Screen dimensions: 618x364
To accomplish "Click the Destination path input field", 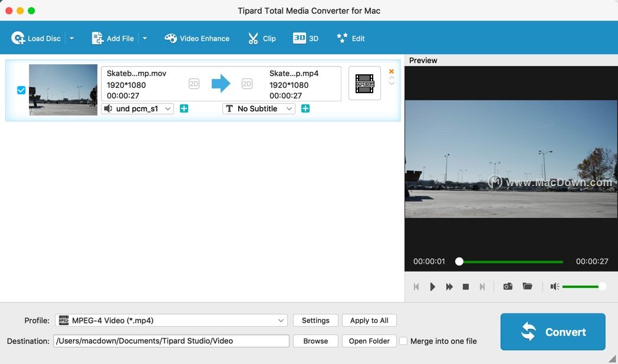I will 171,340.
